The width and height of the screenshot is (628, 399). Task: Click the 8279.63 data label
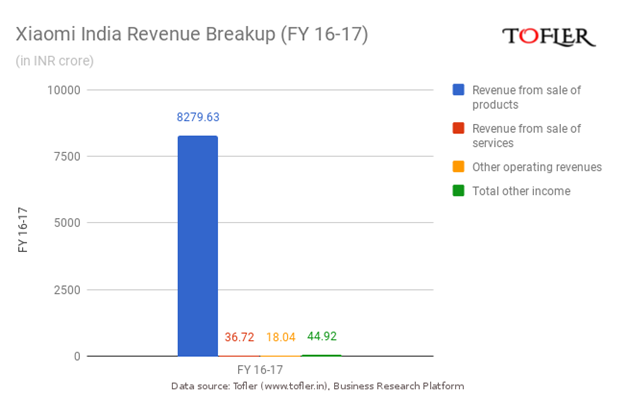point(198,117)
